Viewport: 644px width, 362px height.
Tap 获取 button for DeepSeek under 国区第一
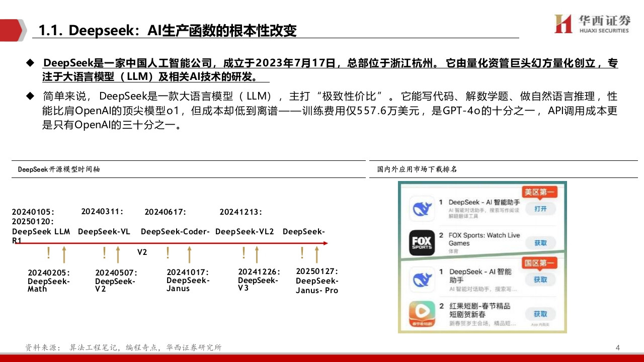click(540, 280)
